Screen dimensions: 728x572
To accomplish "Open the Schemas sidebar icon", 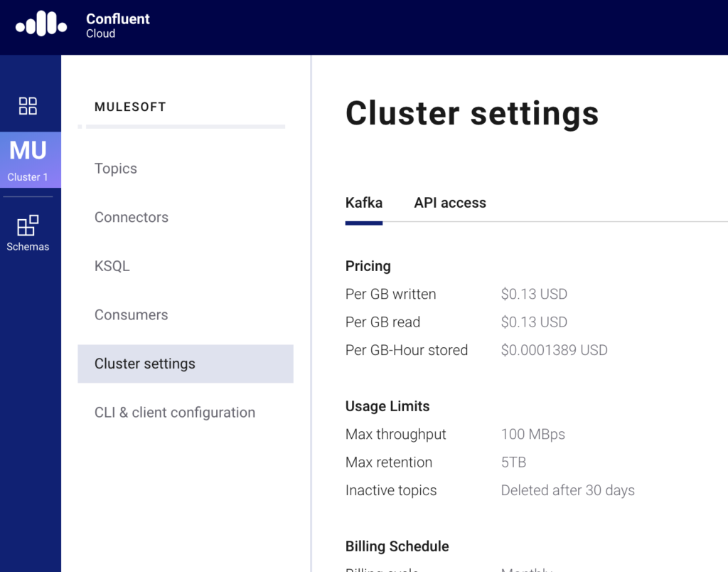I will [28, 231].
